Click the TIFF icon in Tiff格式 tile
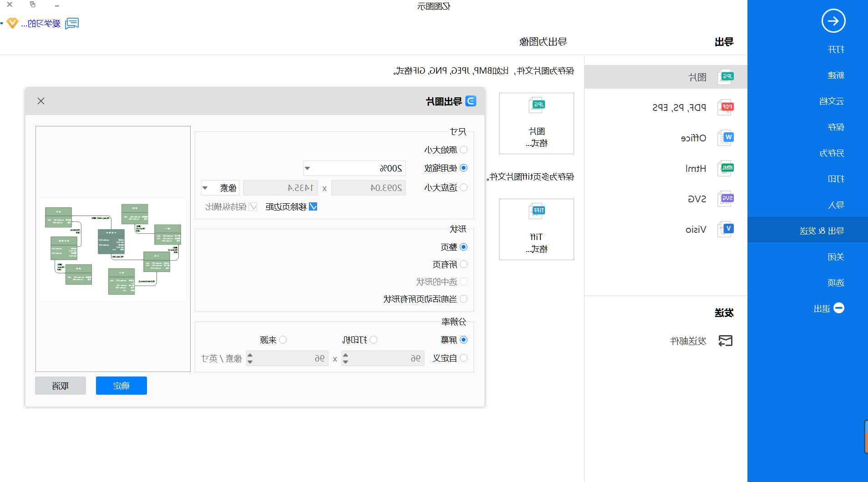This screenshot has width=868, height=482. point(537,211)
